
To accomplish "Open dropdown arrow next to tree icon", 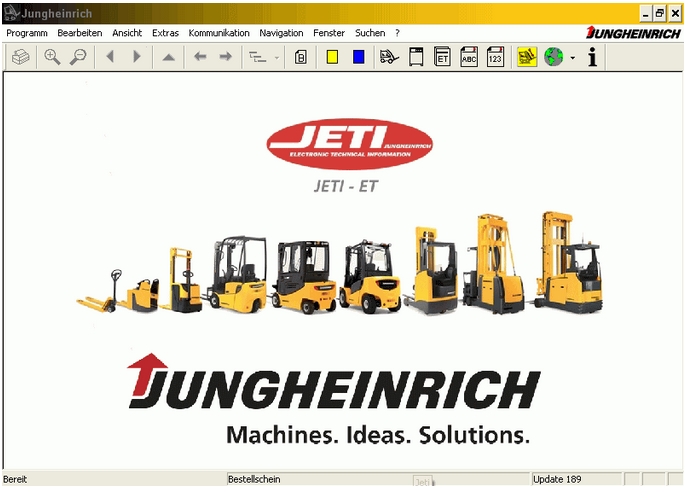I will 277,57.
